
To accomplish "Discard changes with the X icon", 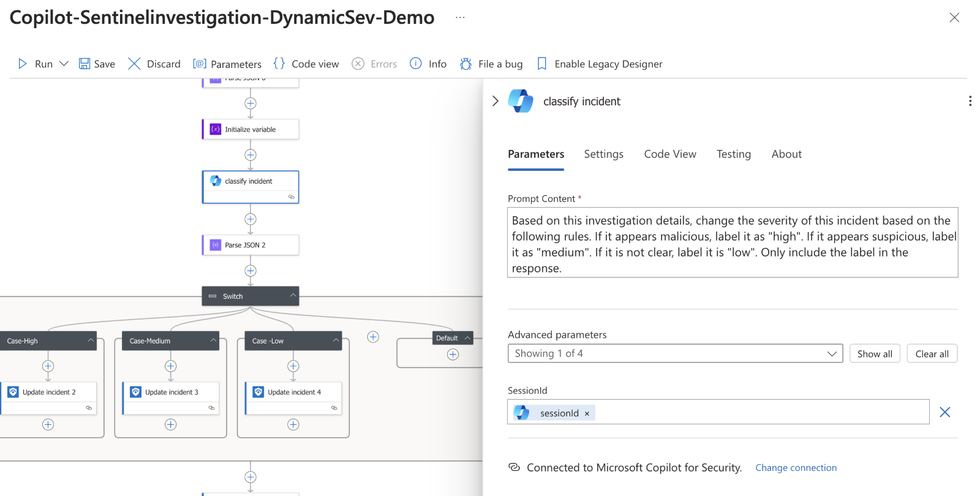I will [x=134, y=64].
